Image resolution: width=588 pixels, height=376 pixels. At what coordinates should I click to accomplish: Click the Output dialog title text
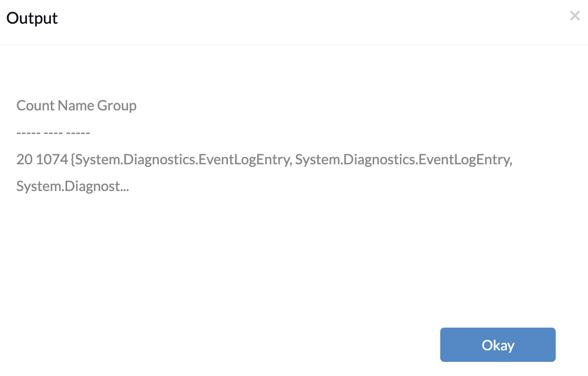point(32,18)
